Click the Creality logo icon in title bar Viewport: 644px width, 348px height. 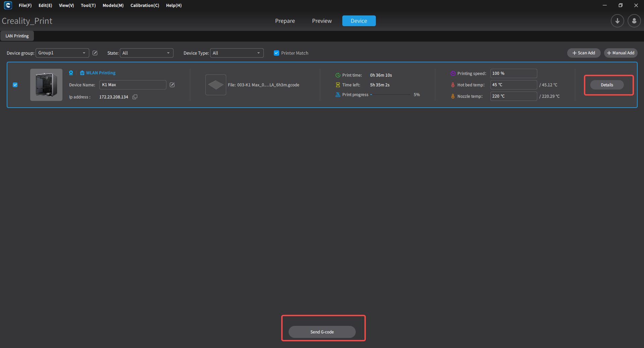(x=8, y=5)
